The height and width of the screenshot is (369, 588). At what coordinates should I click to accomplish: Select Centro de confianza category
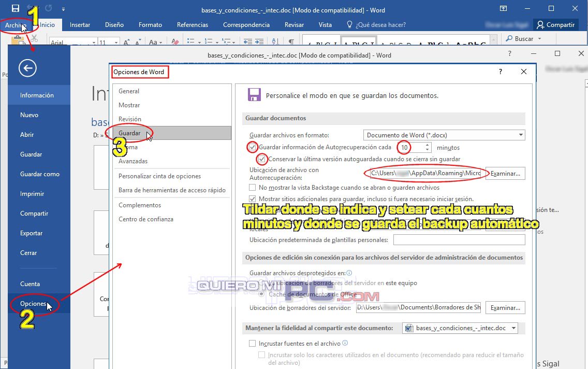172,219
